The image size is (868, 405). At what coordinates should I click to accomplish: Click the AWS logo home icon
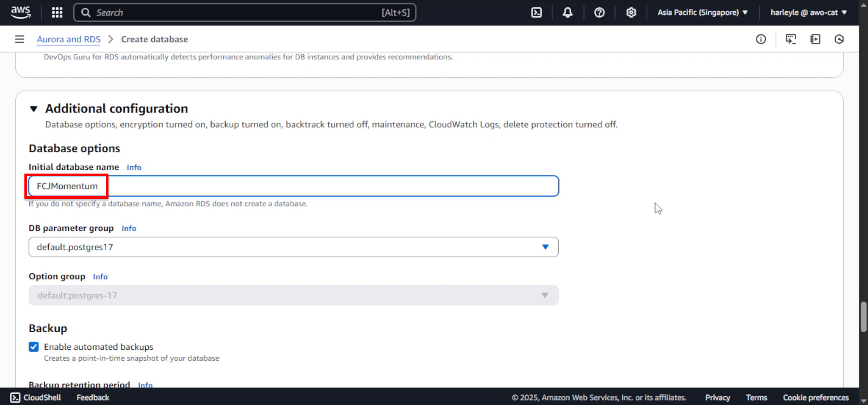(x=21, y=12)
